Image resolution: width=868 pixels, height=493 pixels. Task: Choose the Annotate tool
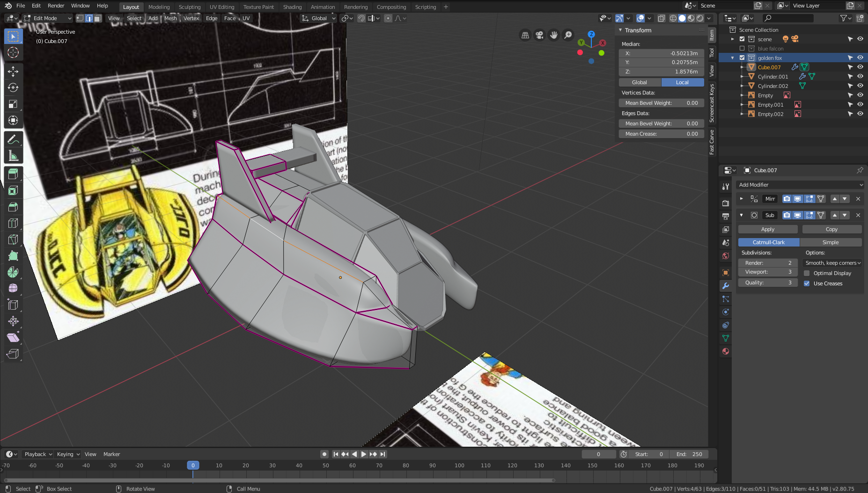(13, 139)
